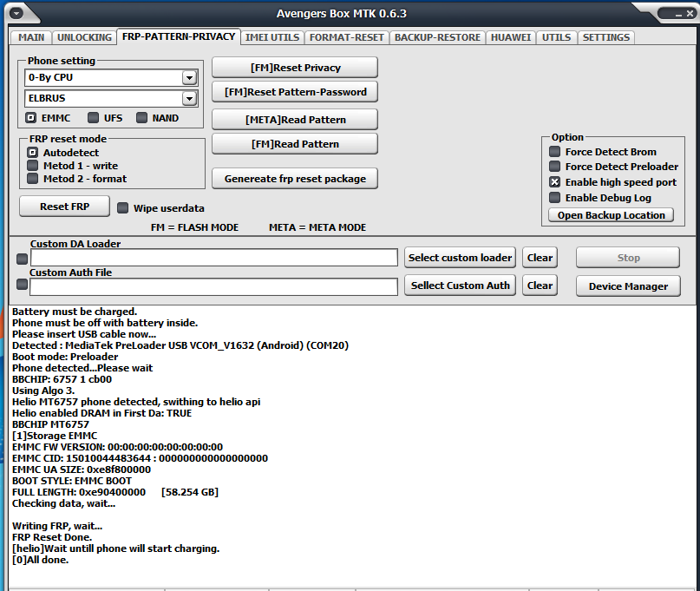Enable the Wipe userdata checkbox

[x=122, y=208]
